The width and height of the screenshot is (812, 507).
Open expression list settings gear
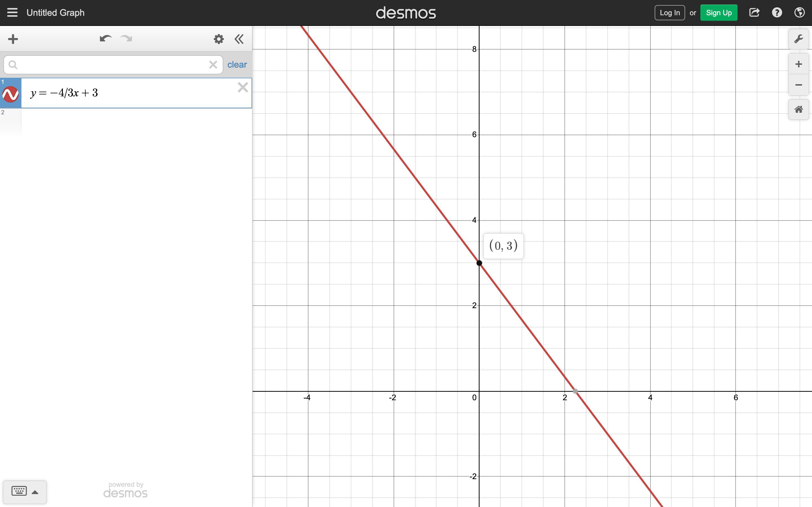(x=219, y=39)
